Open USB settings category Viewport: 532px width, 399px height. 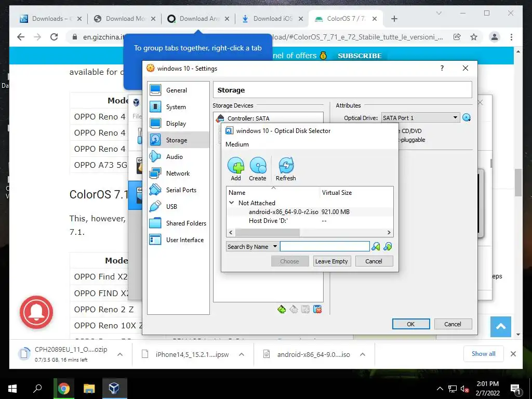tap(178, 207)
